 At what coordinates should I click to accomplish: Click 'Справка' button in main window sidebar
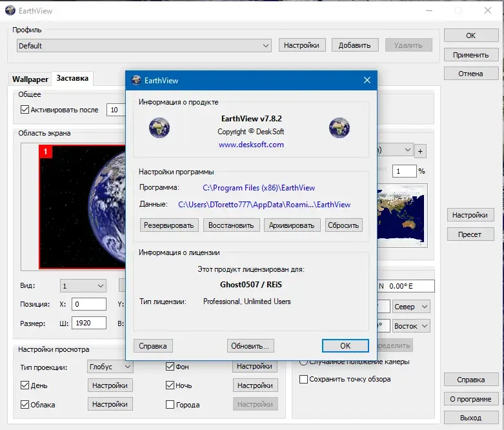click(x=471, y=380)
